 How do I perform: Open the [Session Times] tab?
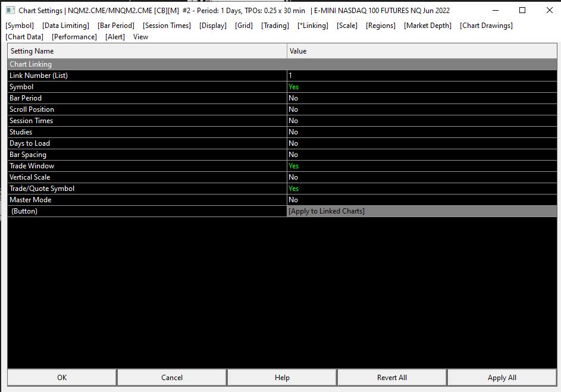167,26
